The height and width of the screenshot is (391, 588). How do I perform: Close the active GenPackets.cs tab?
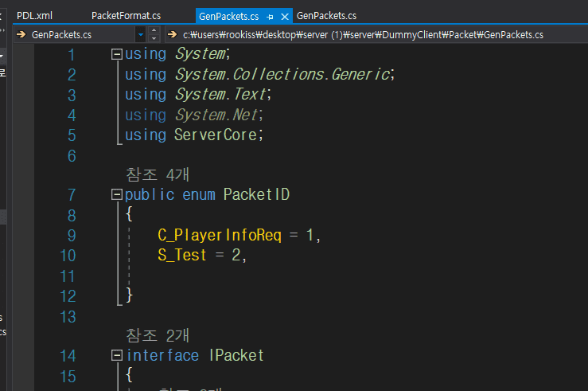coord(285,16)
